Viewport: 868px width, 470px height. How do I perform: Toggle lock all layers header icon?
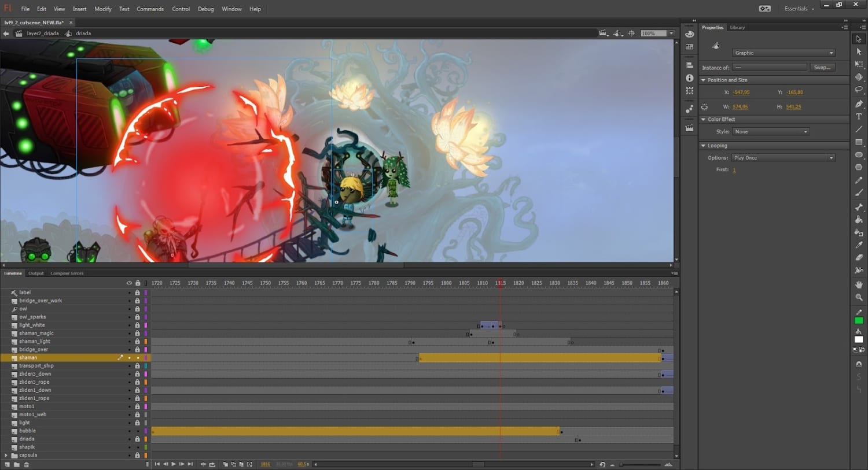pos(138,283)
